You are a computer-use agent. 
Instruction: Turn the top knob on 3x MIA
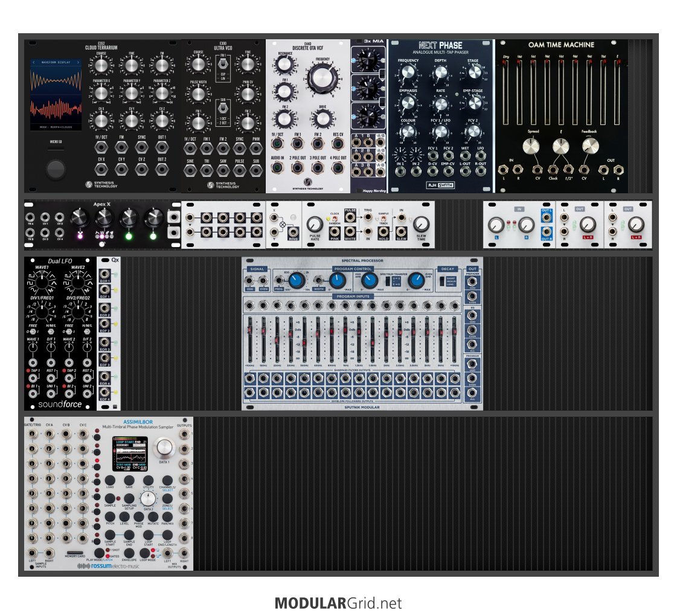[x=367, y=60]
